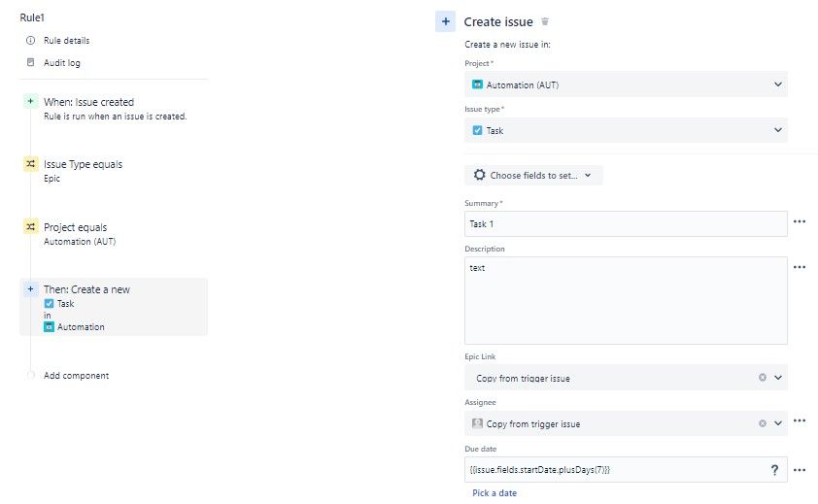This screenshot has height=504, width=818.
Task: Clear the Epic Link value
Action: [x=763, y=378]
